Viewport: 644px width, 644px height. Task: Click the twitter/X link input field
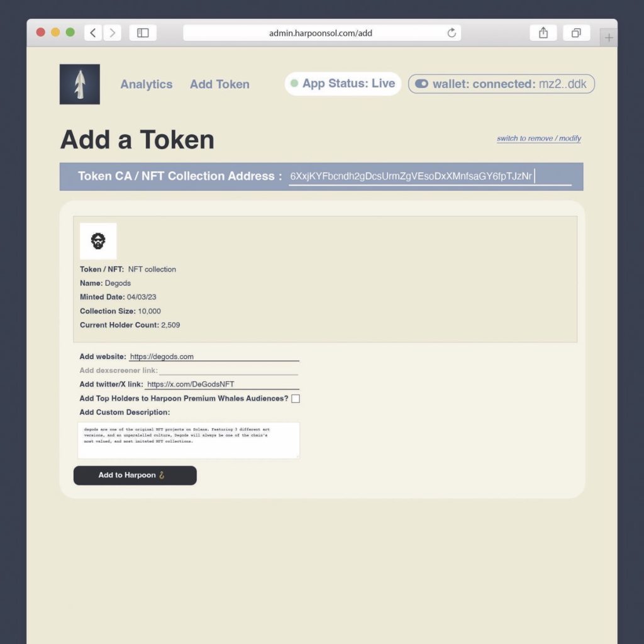point(221,384)
